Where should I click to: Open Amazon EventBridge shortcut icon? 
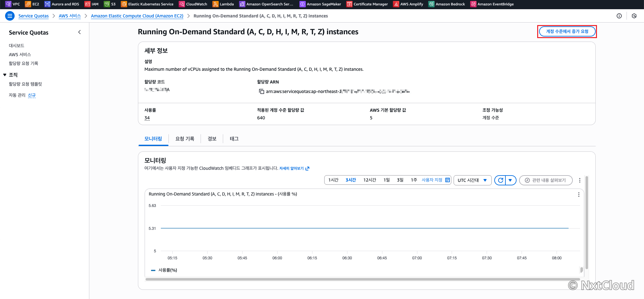tap(473, 4)
